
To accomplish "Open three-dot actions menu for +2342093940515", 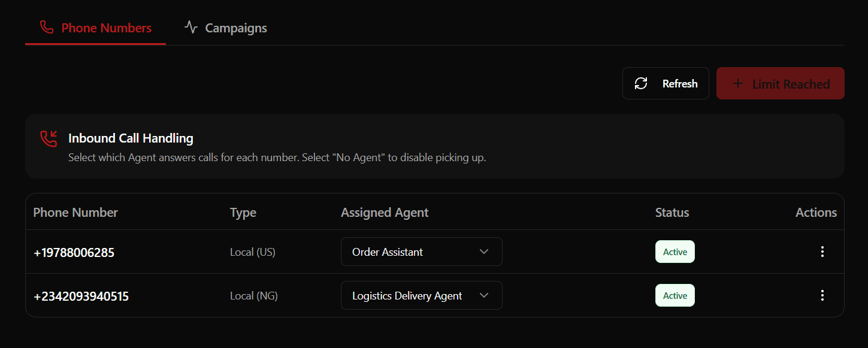I will point(822,295).
